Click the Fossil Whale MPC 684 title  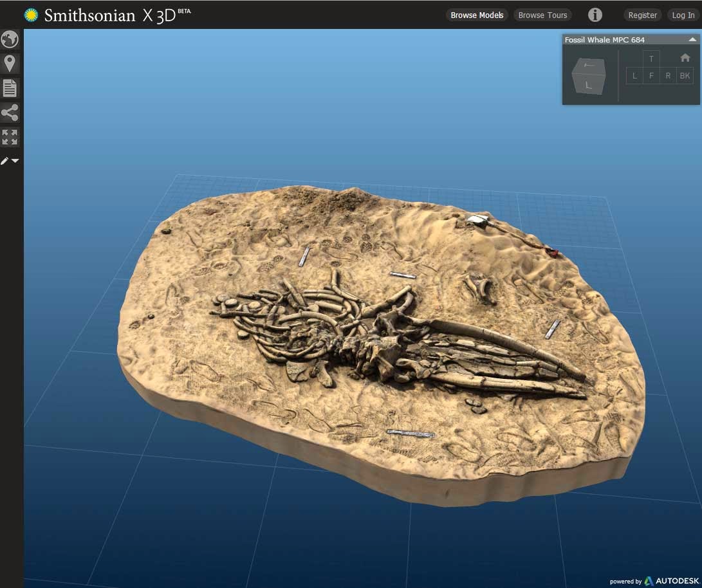[604, 40]
